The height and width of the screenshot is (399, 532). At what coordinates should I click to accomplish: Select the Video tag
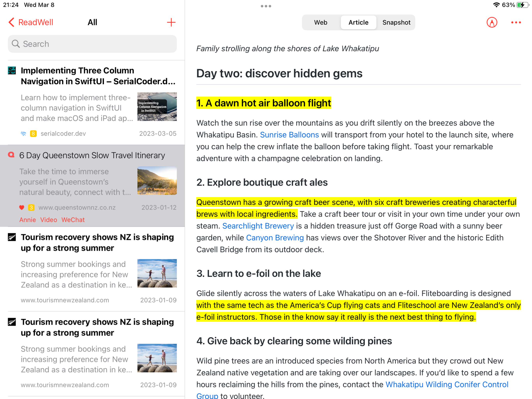coord(48,220)
